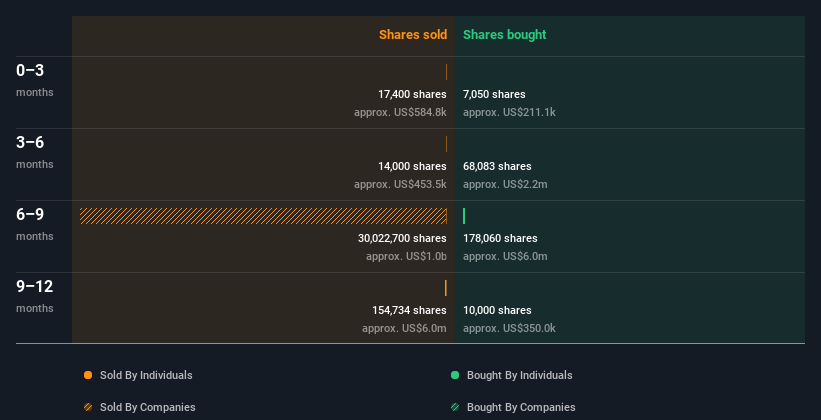
Task: Click the hatched 'Bought By Companies' legend dot
Action: (455, 407)
